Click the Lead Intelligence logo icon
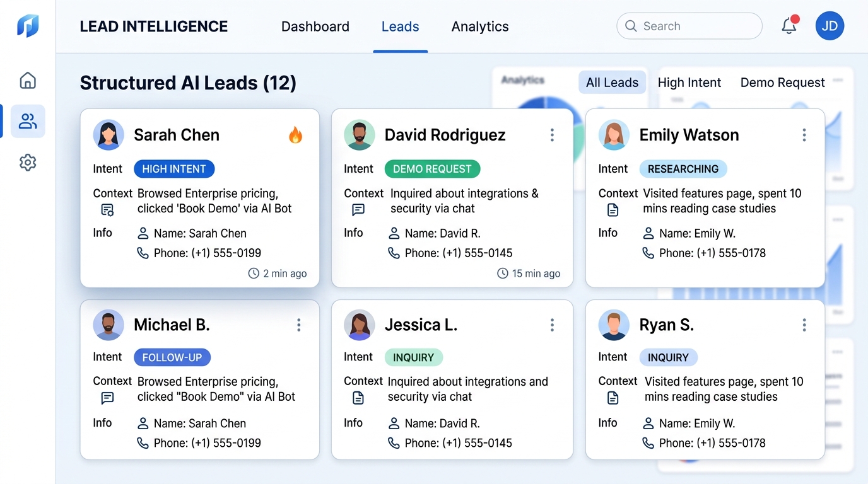Screen dimensions: 868x484 28,26
